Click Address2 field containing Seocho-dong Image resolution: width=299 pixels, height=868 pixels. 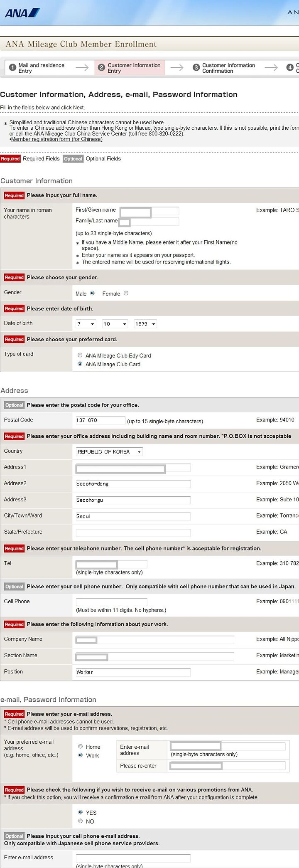pos(133,484)
